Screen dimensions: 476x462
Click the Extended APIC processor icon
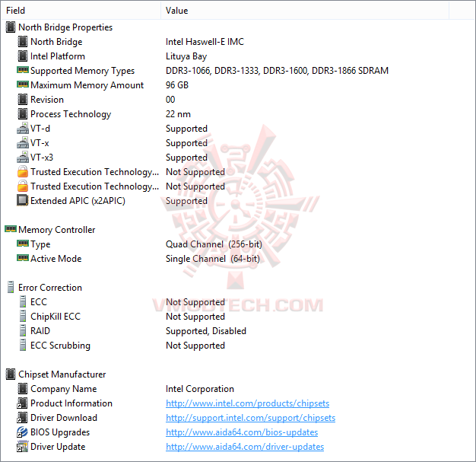[x=23, y=200]
